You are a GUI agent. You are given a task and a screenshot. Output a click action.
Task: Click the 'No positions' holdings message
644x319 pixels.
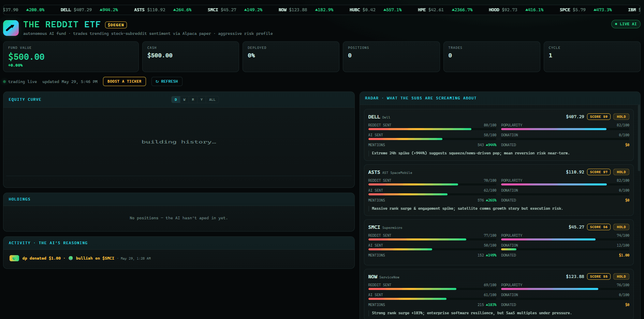click(179, 218)
